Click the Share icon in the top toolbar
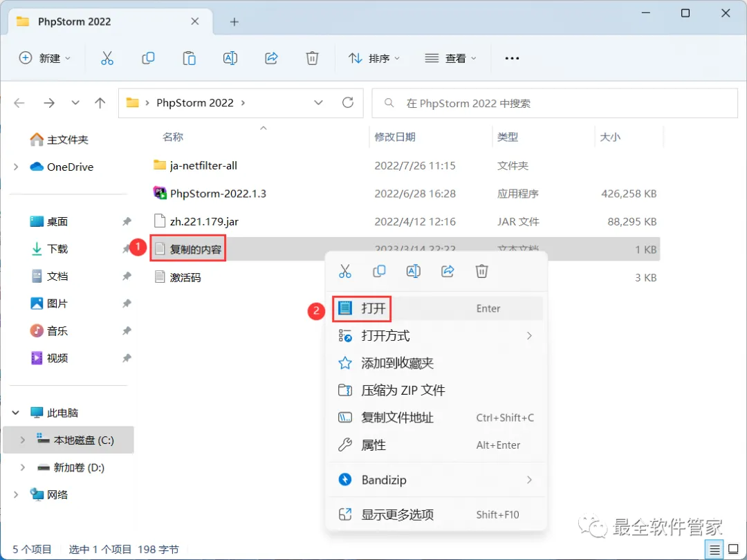This screenshot has height=560, width=747. coord(271,58)
